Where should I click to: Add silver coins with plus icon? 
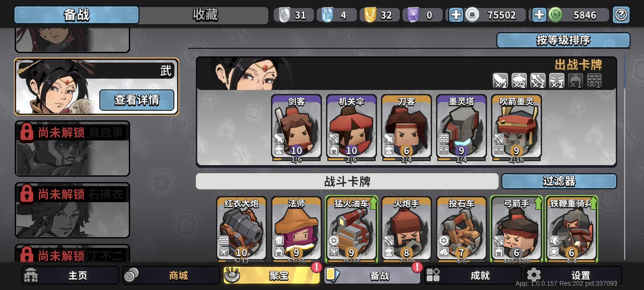point(456,15)
